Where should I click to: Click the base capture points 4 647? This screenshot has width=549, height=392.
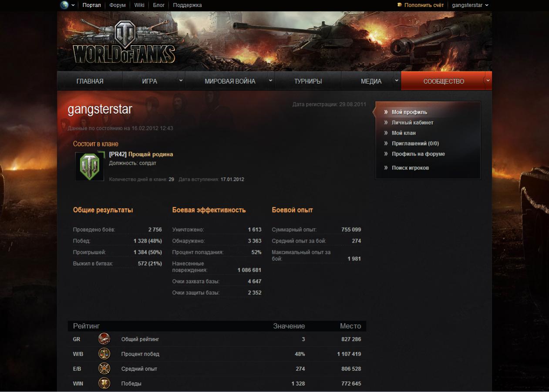[x=255, y=281]
